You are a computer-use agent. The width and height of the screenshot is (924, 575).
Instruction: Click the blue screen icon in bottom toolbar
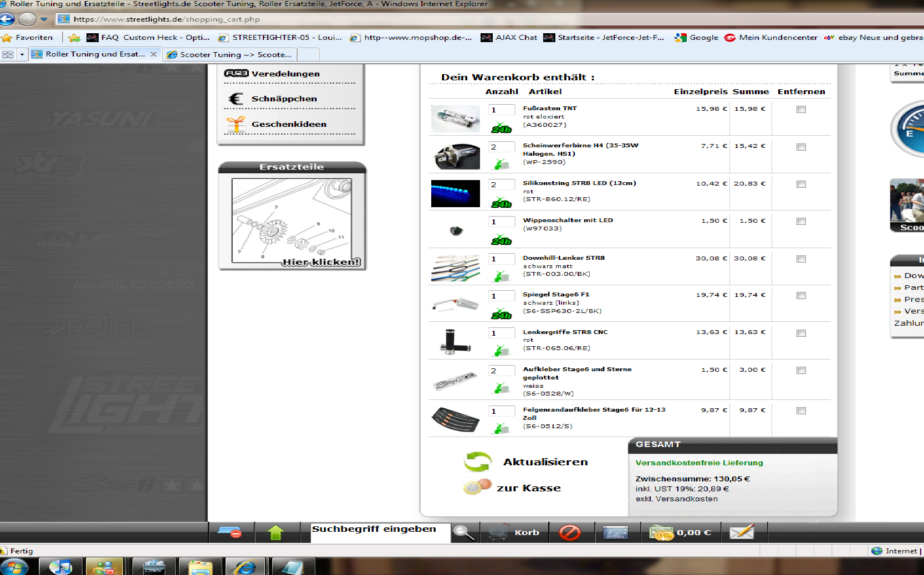pyautogui.click(x=615, y=533)
